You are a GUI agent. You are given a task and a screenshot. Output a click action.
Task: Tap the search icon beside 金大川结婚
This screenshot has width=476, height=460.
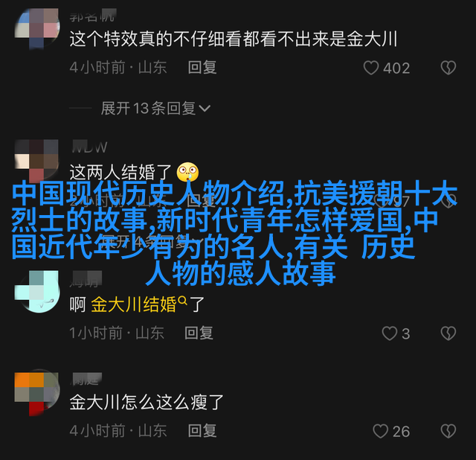point(182,301)
